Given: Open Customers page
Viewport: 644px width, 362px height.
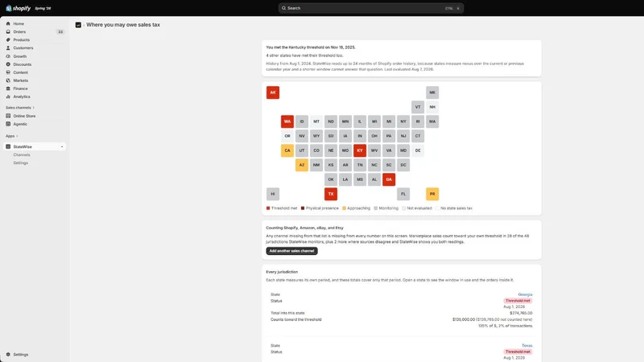Looking at the screenshot, I should pos(23,48).
